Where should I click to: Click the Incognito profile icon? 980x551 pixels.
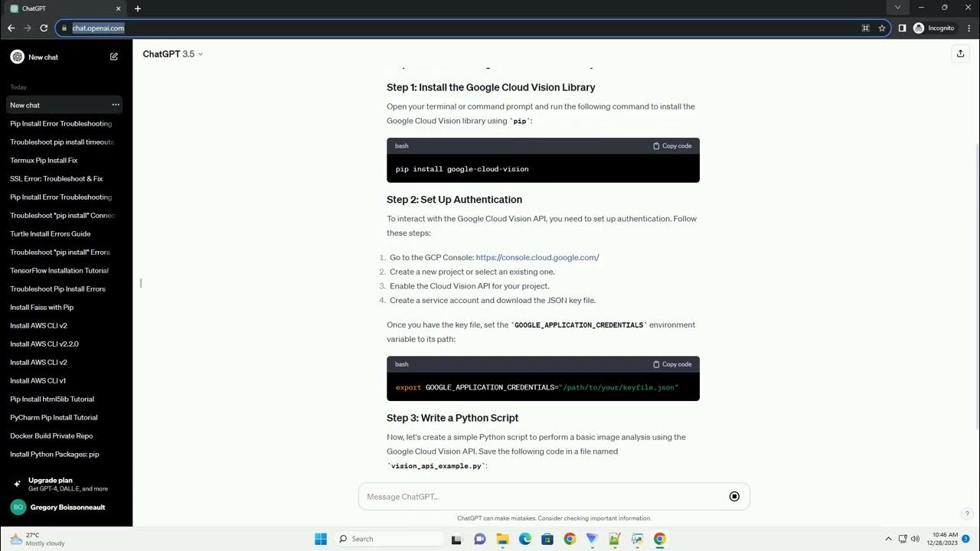click(x=919, y=28)
